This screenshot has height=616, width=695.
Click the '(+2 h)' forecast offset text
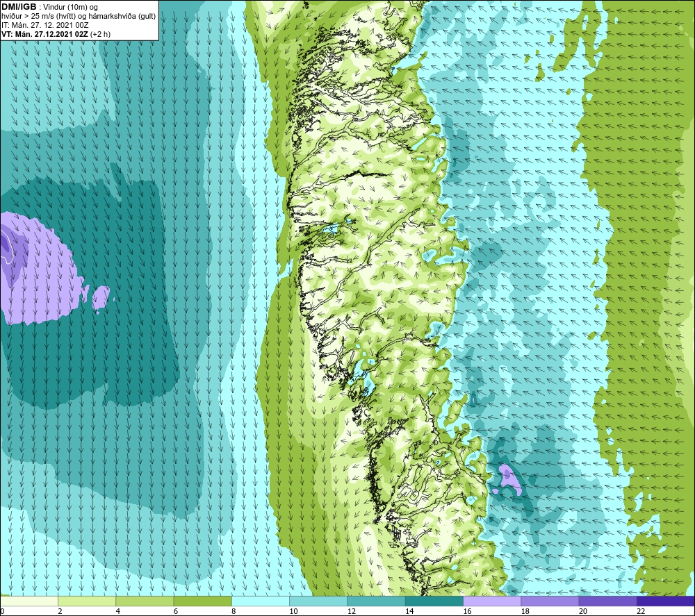101,34
